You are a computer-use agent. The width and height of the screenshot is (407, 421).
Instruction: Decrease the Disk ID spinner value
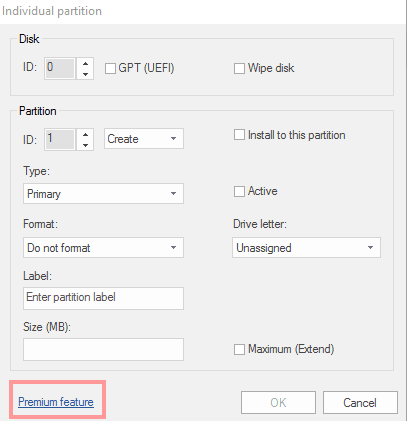[85, 74]
